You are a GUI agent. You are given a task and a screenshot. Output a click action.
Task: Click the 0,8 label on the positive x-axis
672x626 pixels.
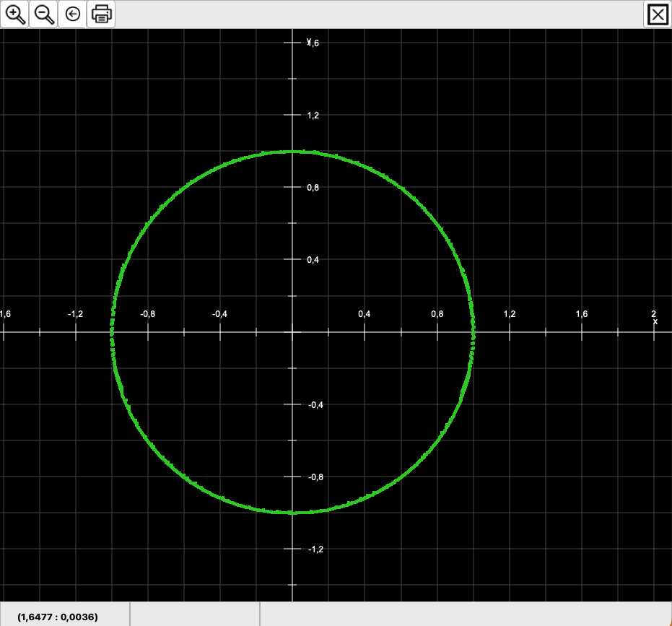click(437, 314)
